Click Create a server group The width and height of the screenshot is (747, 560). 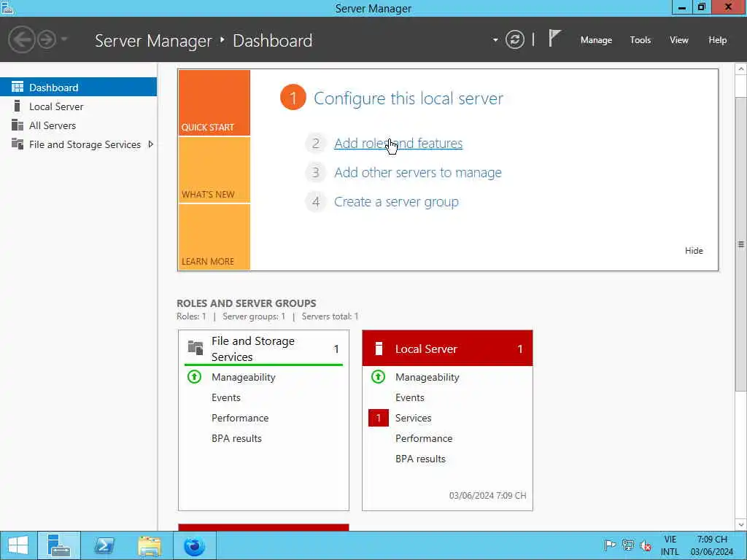396,202
